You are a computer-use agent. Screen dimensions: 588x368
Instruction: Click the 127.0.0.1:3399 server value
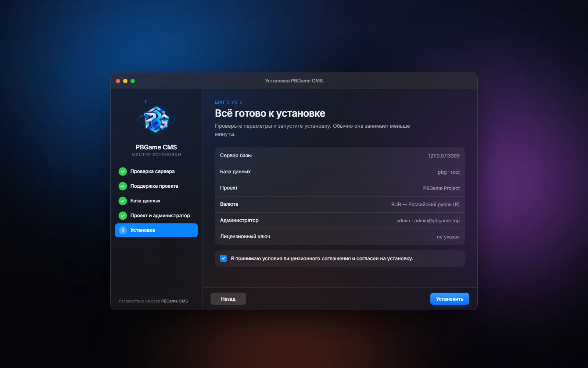coord(444,156)
